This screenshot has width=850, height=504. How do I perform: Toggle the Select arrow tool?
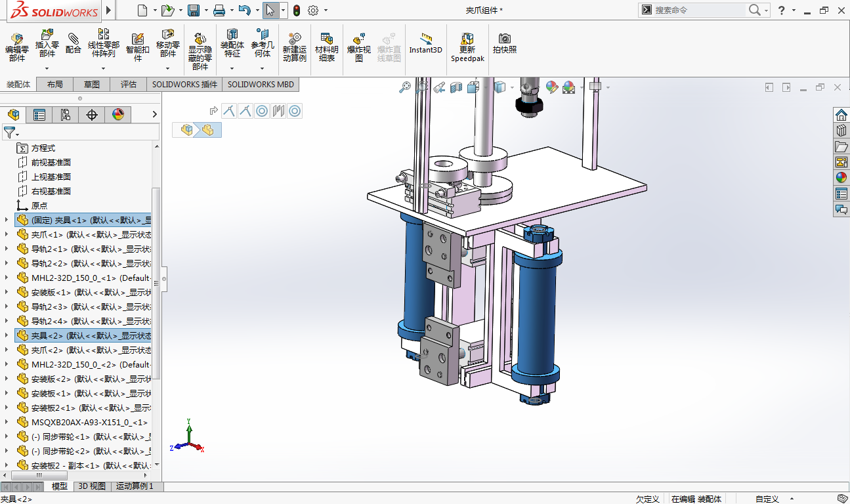coord(270,10)
